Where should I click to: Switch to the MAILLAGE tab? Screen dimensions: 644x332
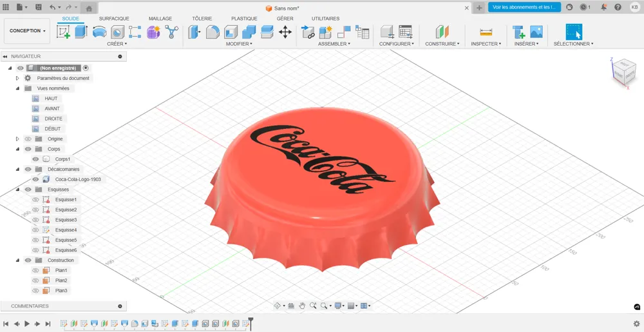coord(160,19)
